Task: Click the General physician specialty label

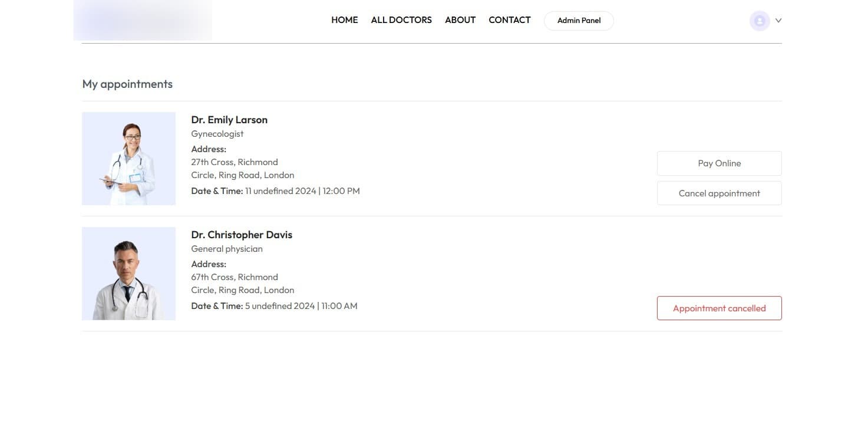Action: coord(227,248)
